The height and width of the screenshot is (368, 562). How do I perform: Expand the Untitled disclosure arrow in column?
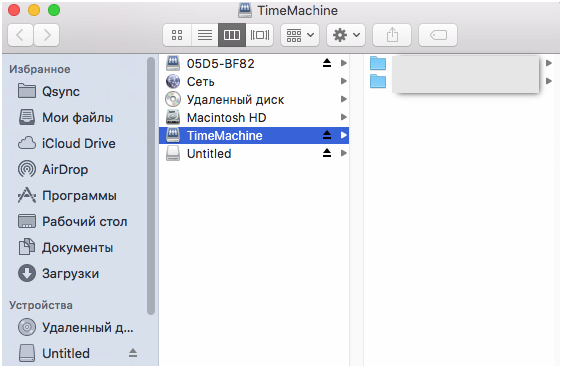pyautogui.click(x=343, y=153)
